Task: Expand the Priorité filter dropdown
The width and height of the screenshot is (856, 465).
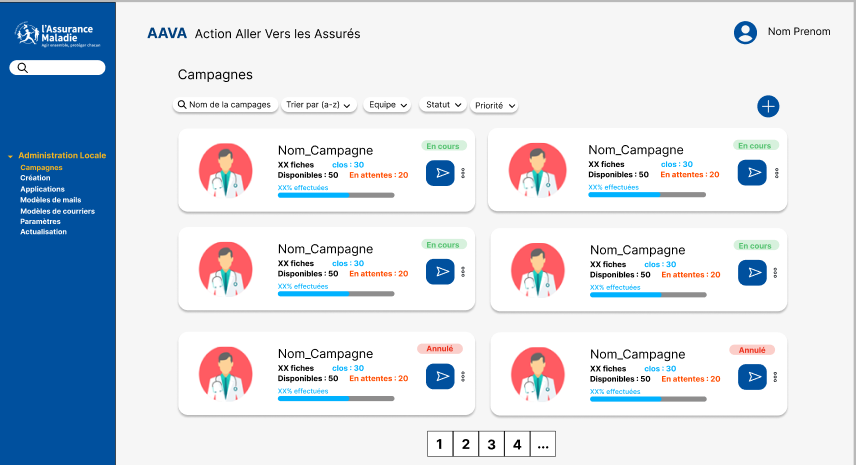Action: point(495,106)
